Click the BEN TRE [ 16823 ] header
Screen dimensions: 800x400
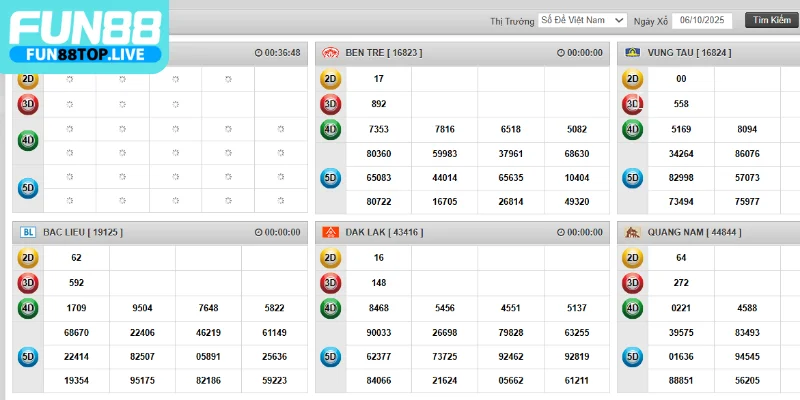tap(384, 53)
